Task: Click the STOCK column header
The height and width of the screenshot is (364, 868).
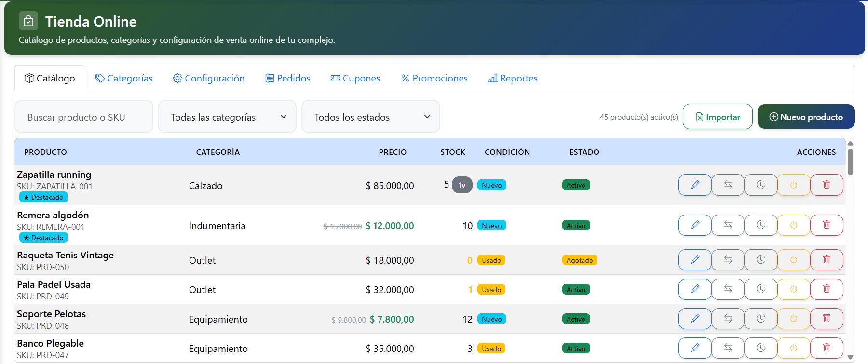Action: pos(453,152)
